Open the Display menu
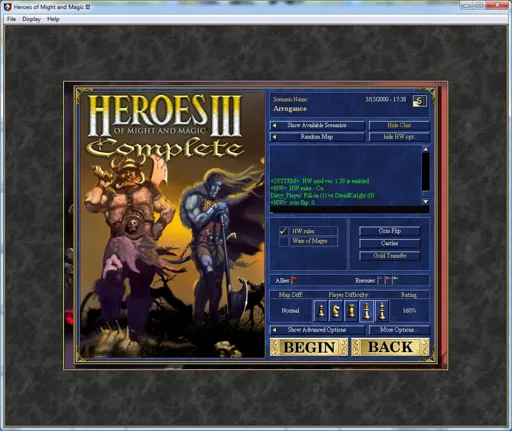Image resolution: width=512 pixels, height=431 pixels. pos(31,19)
